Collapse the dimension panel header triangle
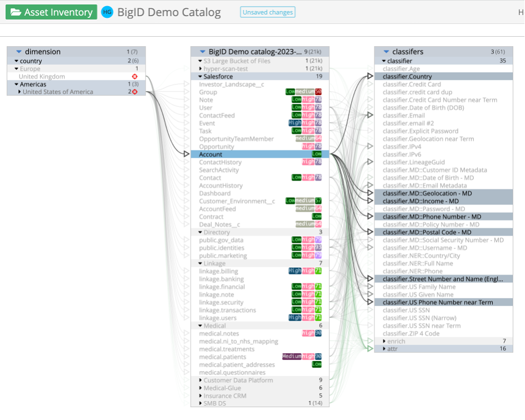Image resolution: width=525 pixels, height=420 pixels. point(19,52)
